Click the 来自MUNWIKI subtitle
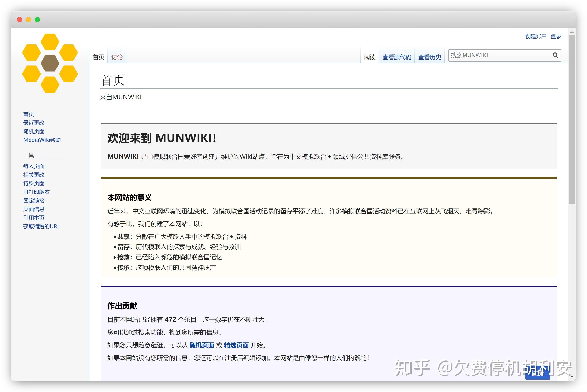This screenshot has height=392, width=587. (121, 97)
